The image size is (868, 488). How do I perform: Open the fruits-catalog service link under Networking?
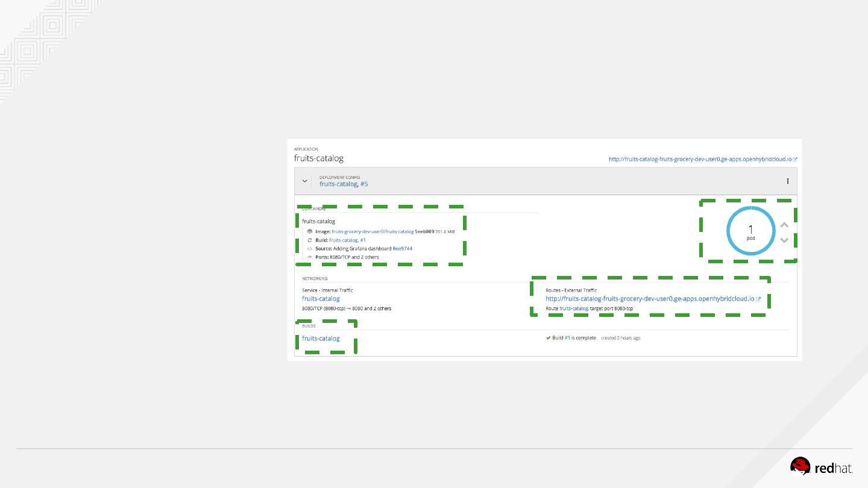click(321, 299)
